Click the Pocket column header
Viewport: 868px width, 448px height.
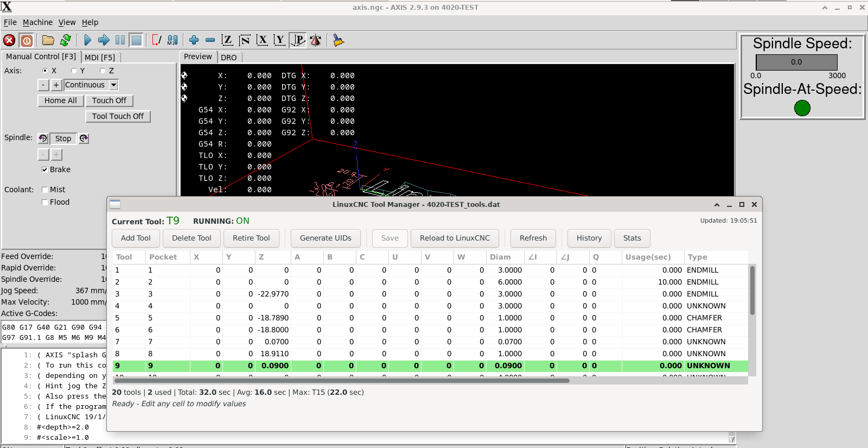163,257
